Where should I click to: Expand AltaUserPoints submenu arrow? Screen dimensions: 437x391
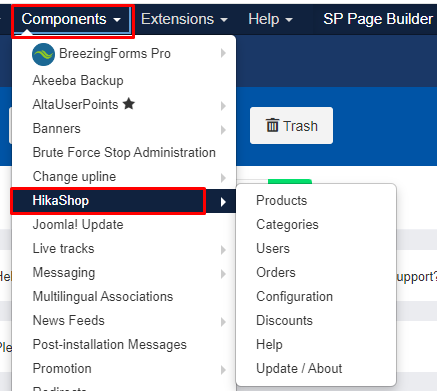(x=223, y=106)
